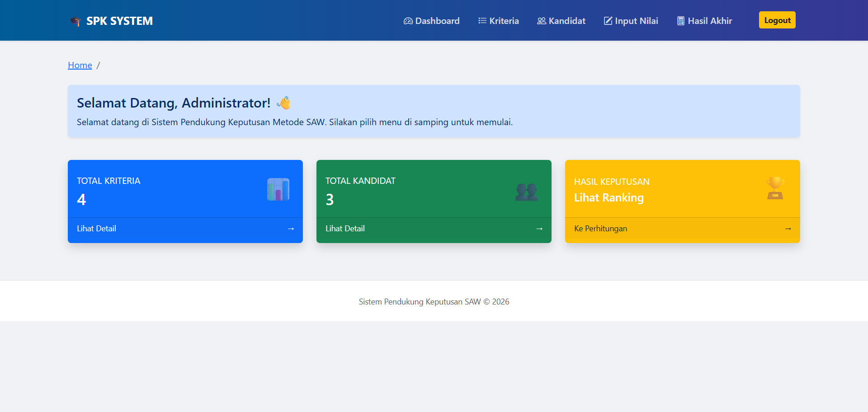Image resolution: width=868 pixels, height=412 pixels.
Task: Click the Kandidat people icon
Action: coord(542,21)
